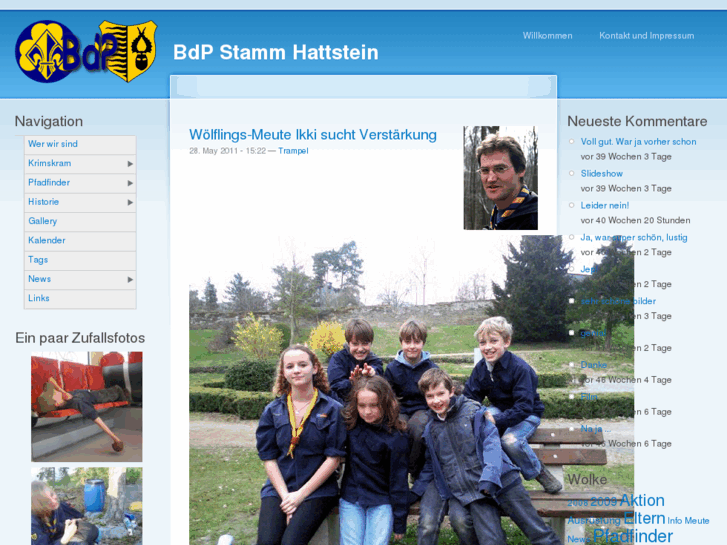Select the Aktion tag in Wolke
727x545 pixels.
point(642,500)
